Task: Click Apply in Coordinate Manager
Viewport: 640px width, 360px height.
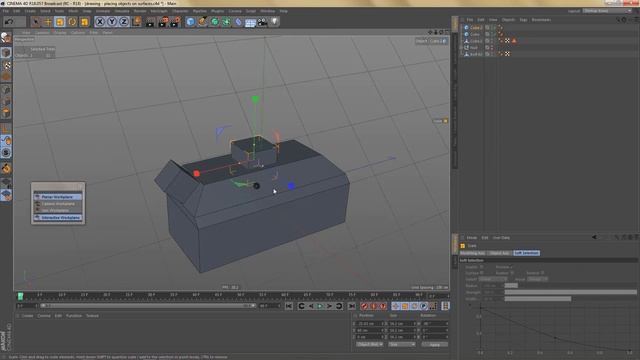Action: [435, 344]
